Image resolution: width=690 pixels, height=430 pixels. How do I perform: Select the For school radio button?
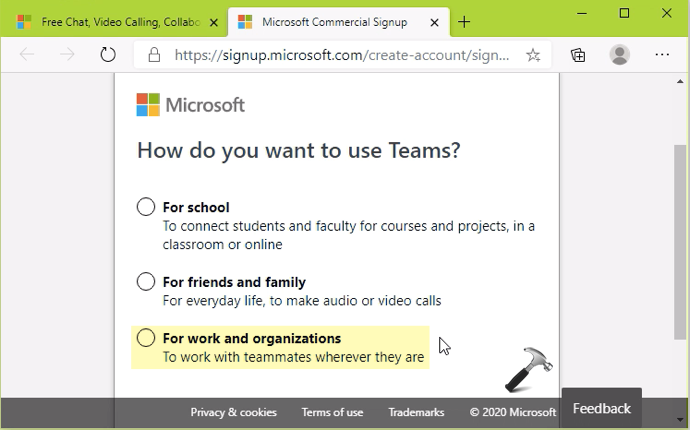(x=146, y=206)
